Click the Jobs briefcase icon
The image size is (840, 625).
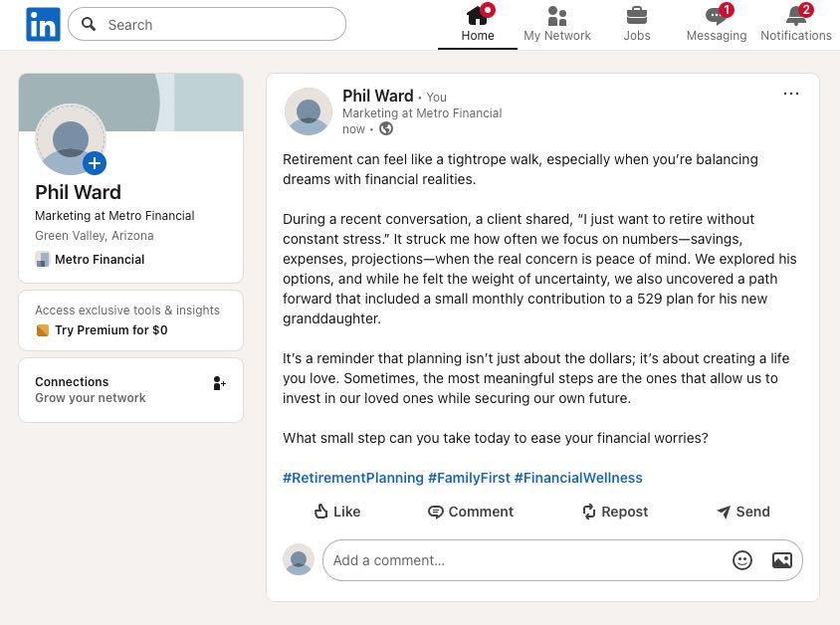(636, 16)
